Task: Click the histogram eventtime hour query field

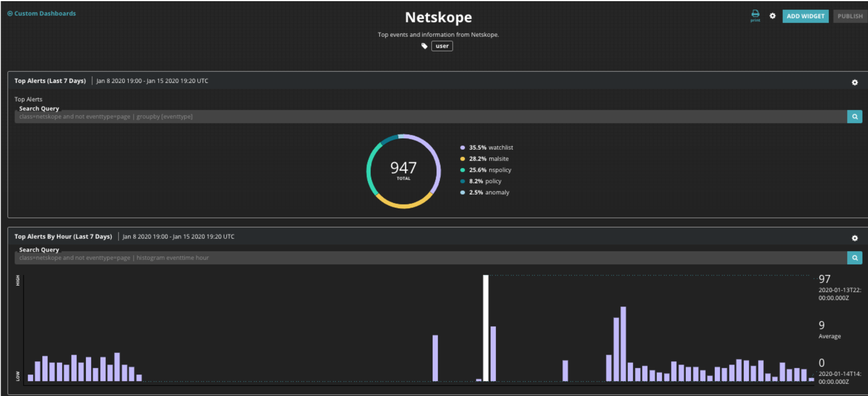Action: (431, 258)
